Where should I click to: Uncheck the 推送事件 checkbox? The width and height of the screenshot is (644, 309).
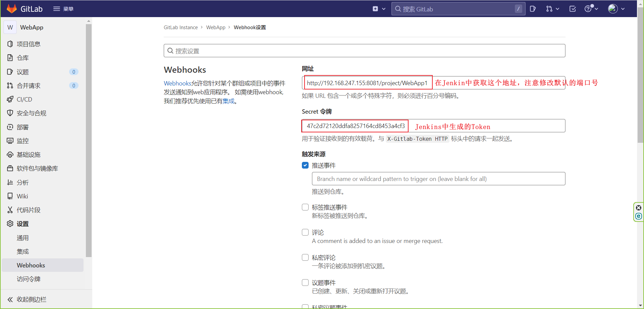point(305,165)
